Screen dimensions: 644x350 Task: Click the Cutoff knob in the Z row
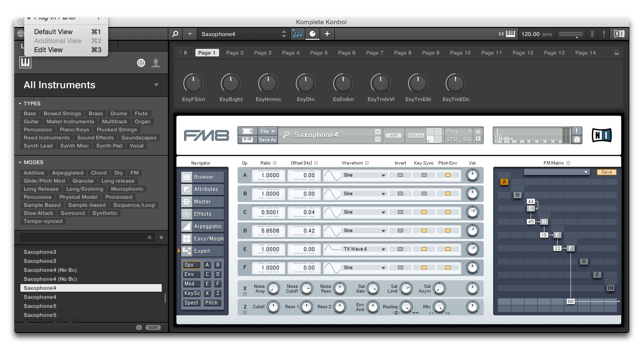(x=273, y=307)
